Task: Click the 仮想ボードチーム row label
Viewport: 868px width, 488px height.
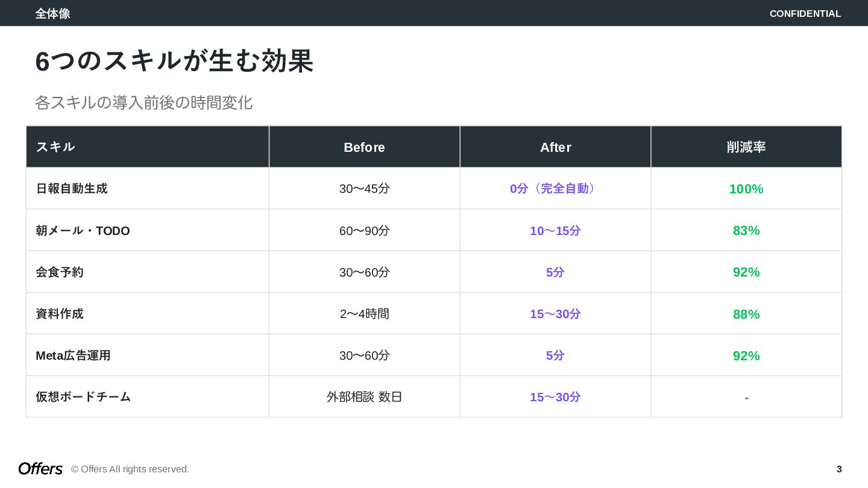Action: point(83,397)
